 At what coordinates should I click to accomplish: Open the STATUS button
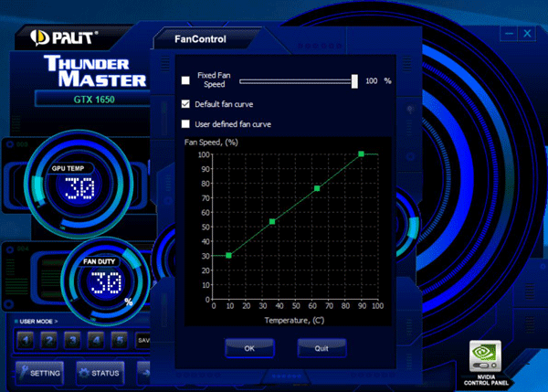click(100, 373)
